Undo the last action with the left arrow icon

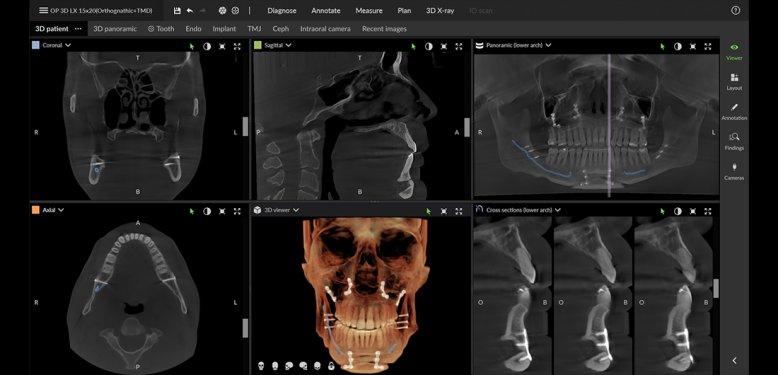190,10
